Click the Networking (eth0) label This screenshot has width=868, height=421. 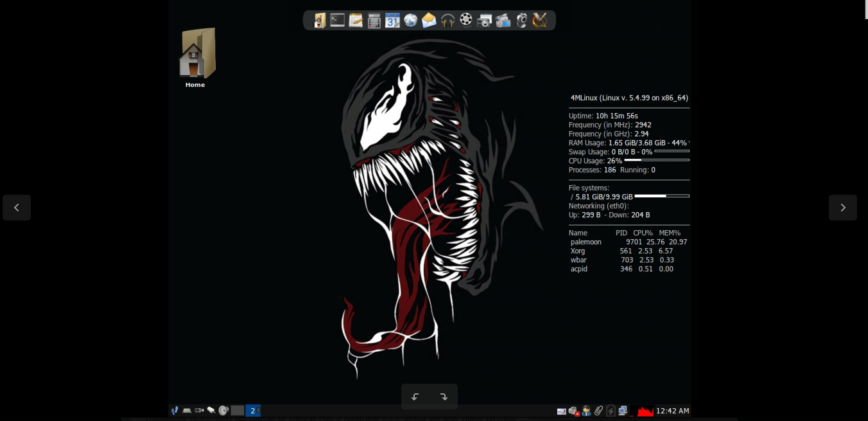click(x=599, y=206)
